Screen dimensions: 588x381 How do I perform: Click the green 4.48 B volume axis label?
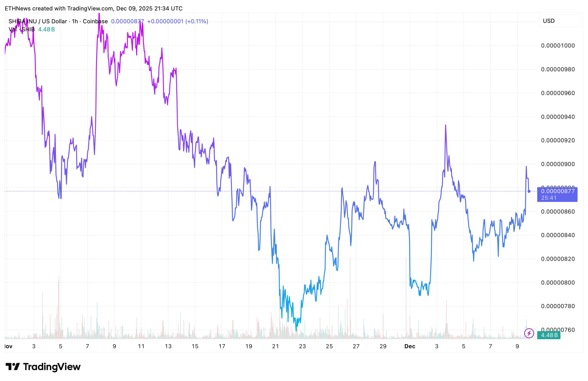(549, 335)
